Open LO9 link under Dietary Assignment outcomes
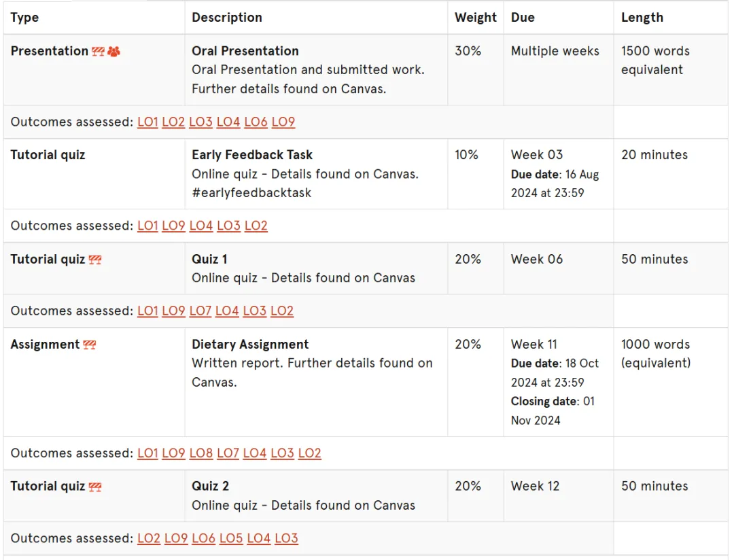Image resolution: width=734 pixels, height=560 pixels. 174,454
